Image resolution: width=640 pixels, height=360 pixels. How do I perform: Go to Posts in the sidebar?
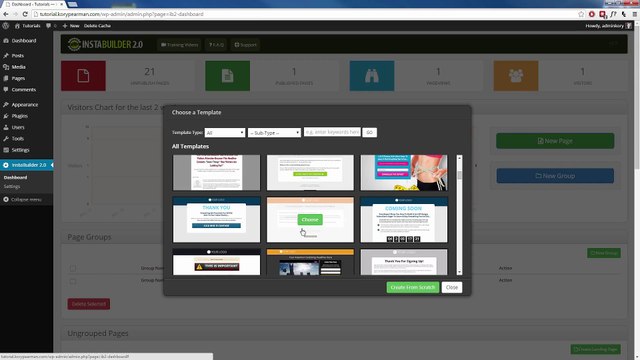(x=18, y=56)
